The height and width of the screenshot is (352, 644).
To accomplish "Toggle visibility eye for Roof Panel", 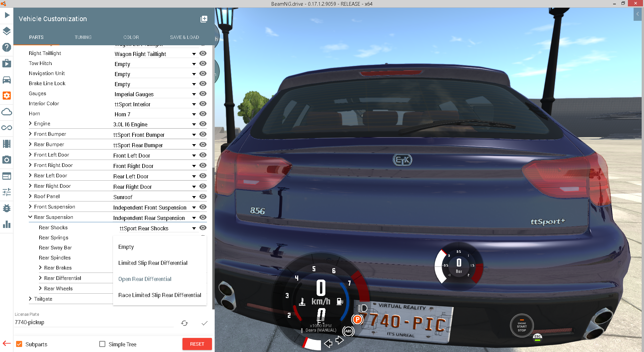I will 203,196.
